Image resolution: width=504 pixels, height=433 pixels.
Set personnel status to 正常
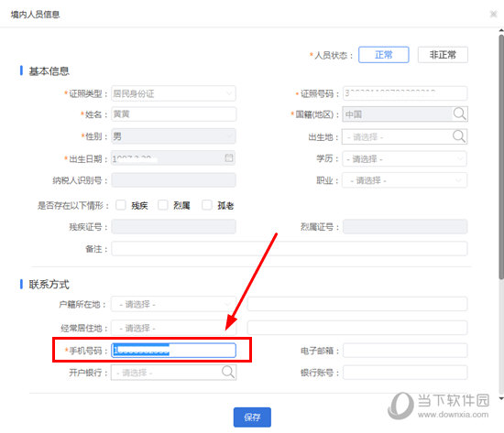(x=383, y=55)
